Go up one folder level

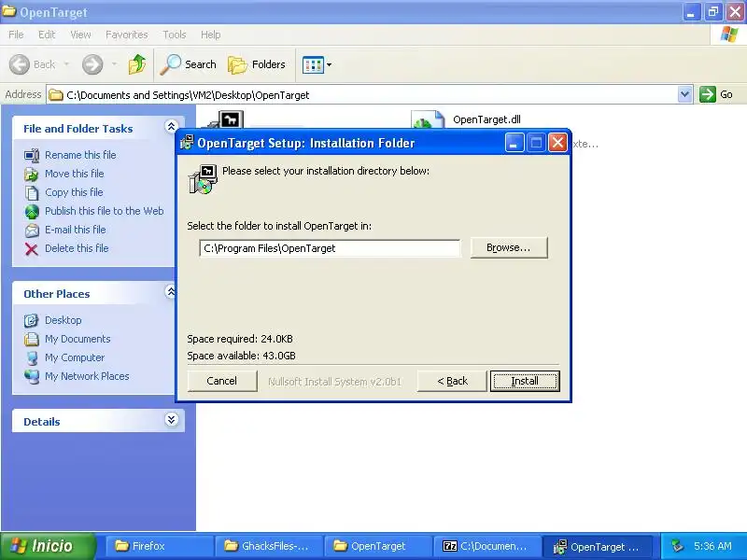click(137, 64)
